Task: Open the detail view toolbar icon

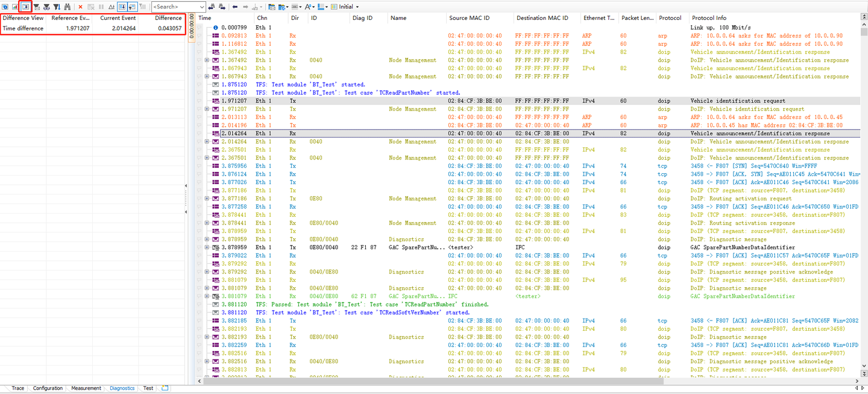Action: point(5,7)
